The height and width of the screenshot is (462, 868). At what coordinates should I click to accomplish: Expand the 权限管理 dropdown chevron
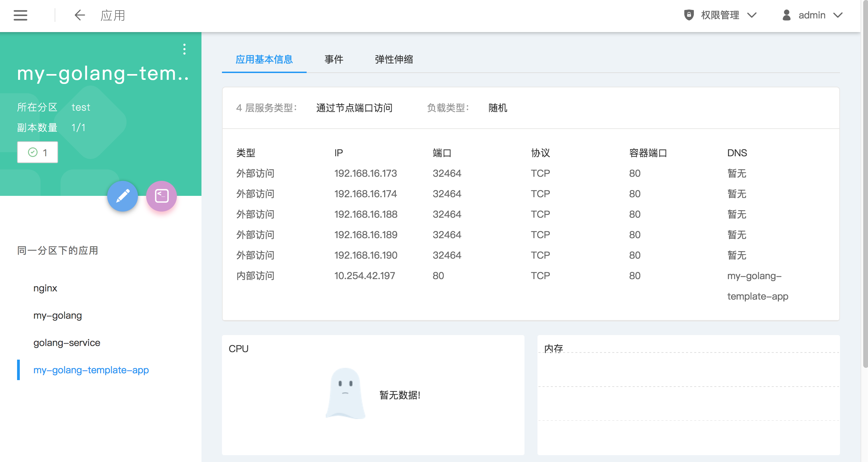pos(752,15)
